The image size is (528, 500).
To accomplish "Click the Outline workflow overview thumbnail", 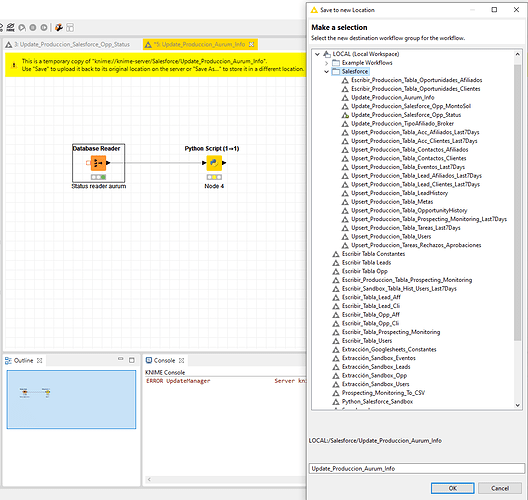I will 71,399.
